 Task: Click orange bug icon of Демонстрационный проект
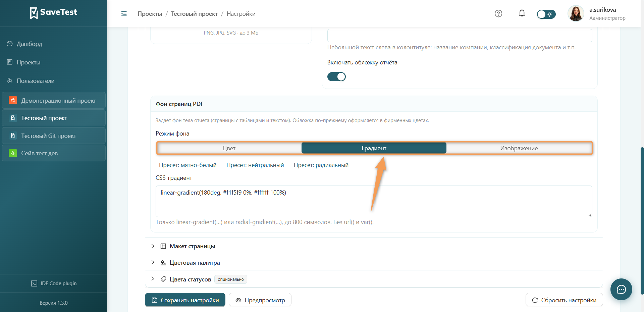[13, 100]
